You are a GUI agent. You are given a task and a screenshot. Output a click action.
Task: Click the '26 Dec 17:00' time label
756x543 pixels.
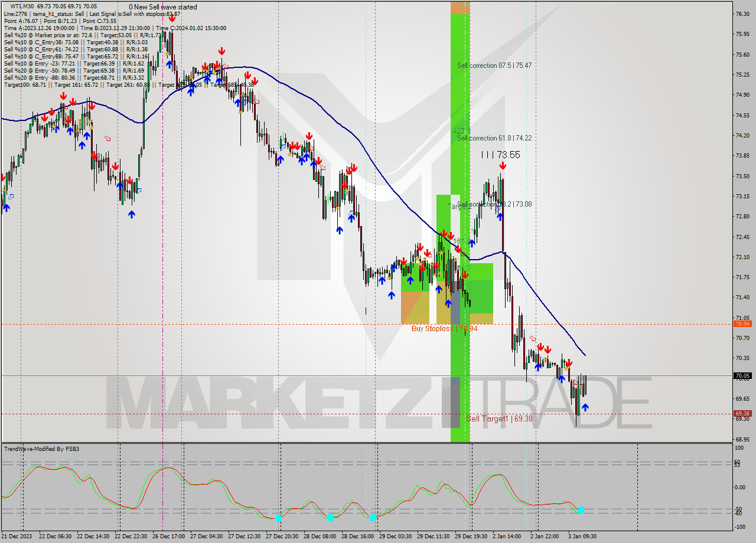pyautogui.click(x=169, y=537)
